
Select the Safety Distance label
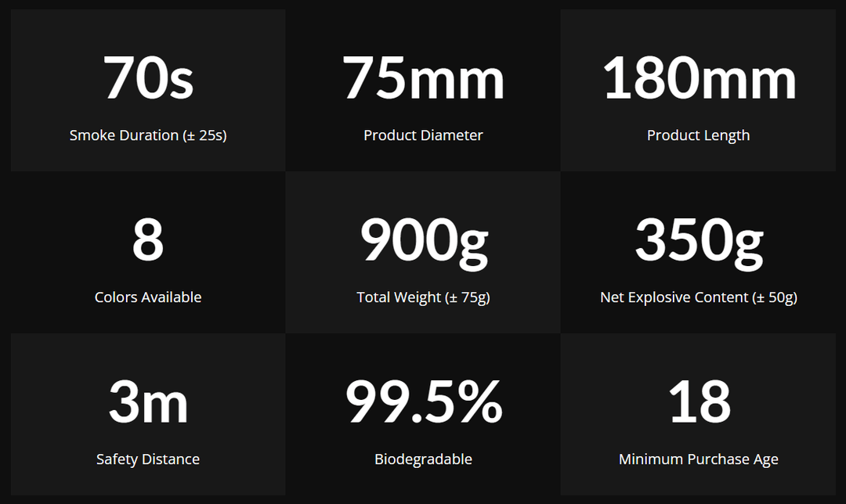coord(148,459)
